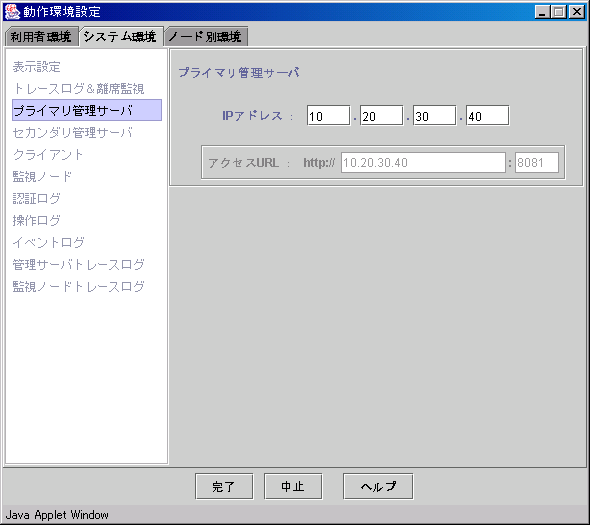Open help with the ヘルプ button
The image size is (590, 525).
point(378,486)
